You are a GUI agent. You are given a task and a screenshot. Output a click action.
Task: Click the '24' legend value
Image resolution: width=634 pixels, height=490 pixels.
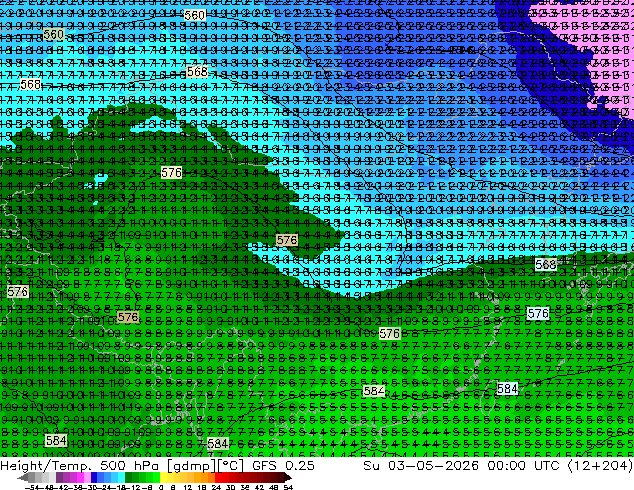pyautogui.click(x=216, y=487)
